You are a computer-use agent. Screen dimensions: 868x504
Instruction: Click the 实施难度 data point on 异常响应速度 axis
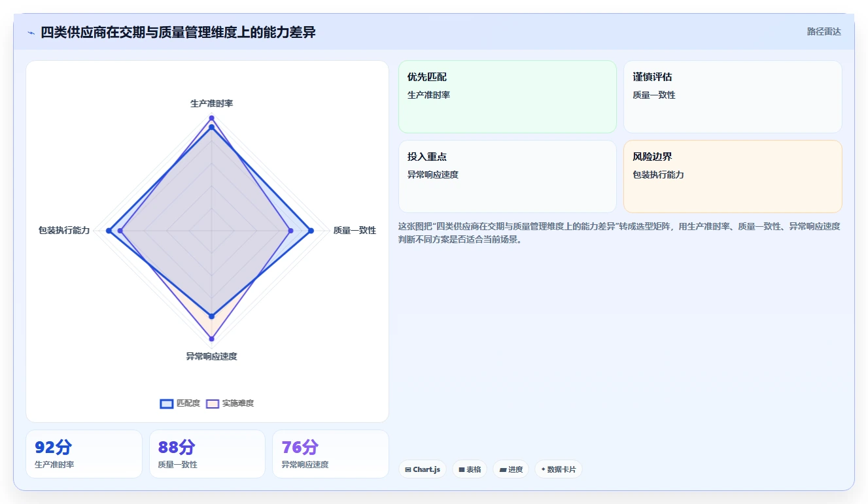coord(211,339)
